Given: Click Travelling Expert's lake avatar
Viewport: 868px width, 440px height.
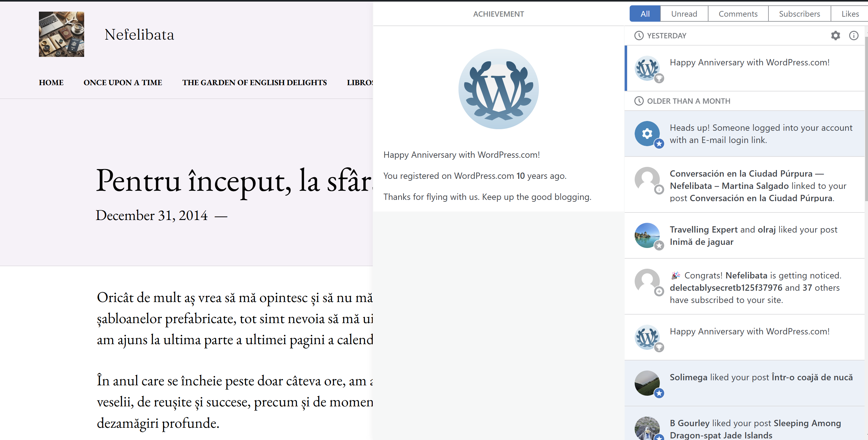Looking at the screenshot, I should [647, 235].
